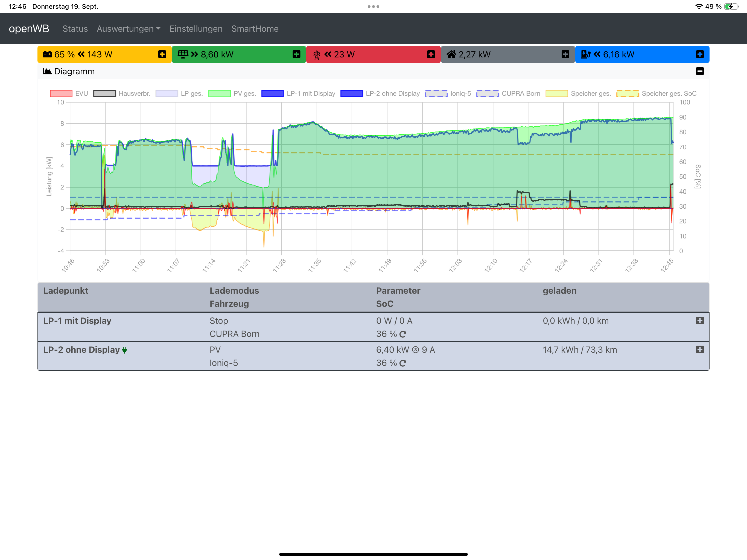
Task: Refresh the CUPRA Born SoC value
Action: (402, 334)
